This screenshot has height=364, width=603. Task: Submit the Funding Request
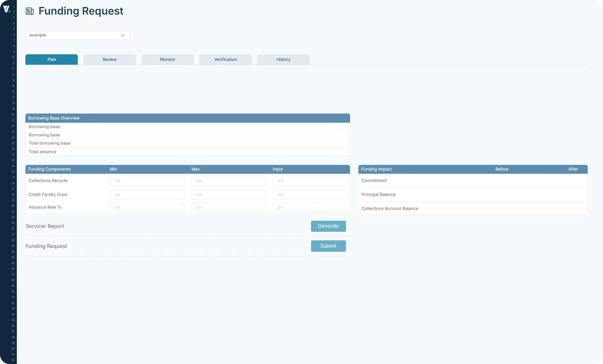(328, 246)
